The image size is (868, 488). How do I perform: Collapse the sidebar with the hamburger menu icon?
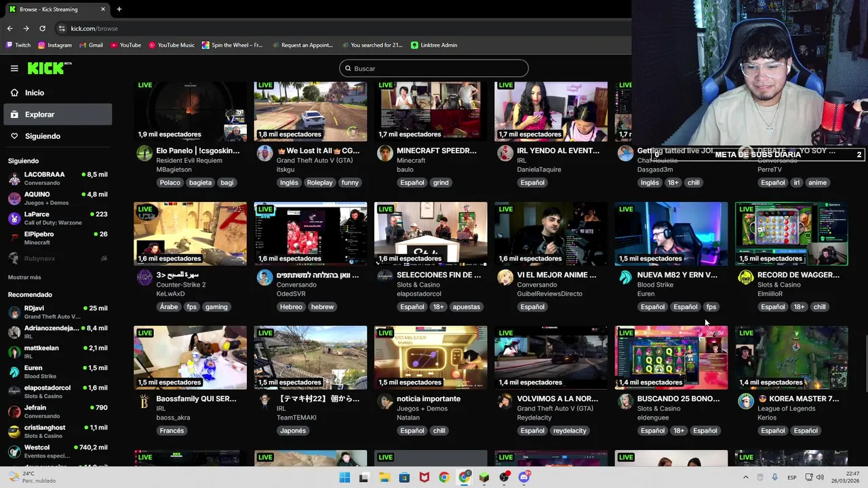tap(14, 68)
